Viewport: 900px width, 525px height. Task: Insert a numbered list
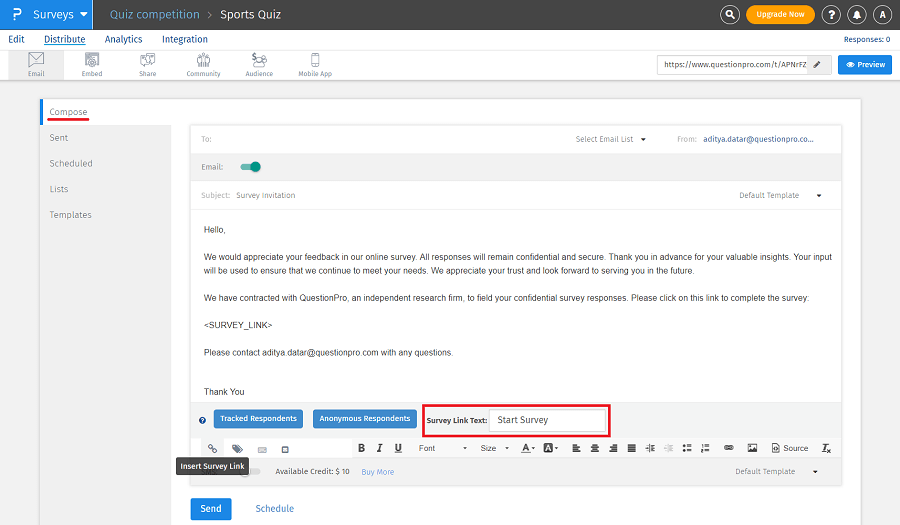[x=705, y=448]
